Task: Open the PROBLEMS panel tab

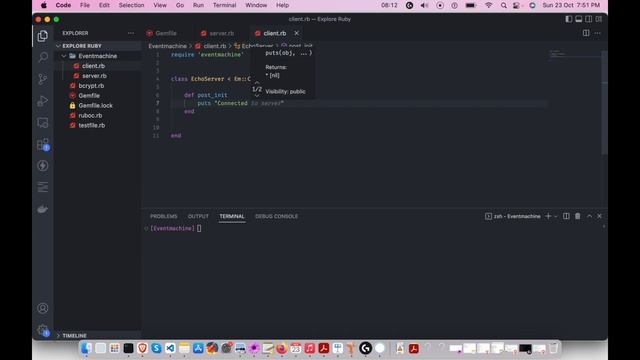Action: [164, 216]
